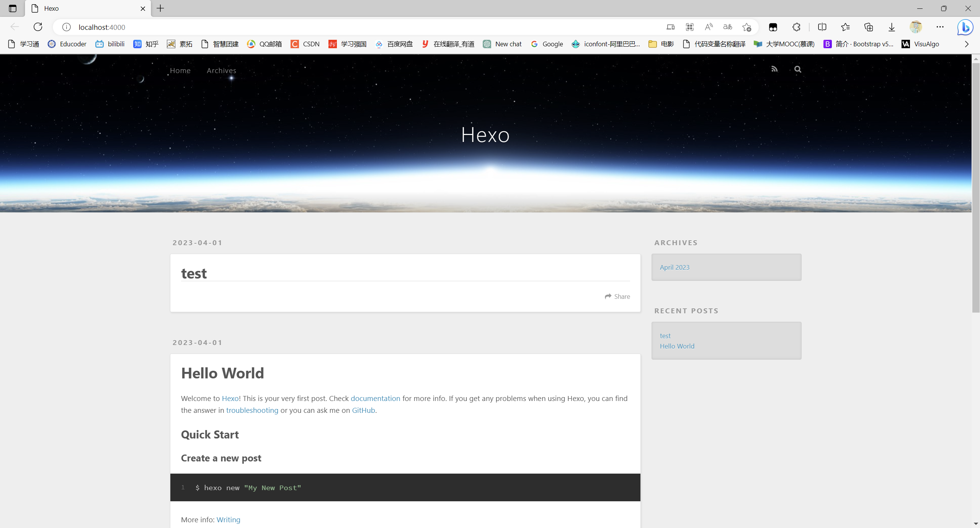980x528 pixels.
Task: Show more bookmarks chevron
Action: click(x=967, y=44)
